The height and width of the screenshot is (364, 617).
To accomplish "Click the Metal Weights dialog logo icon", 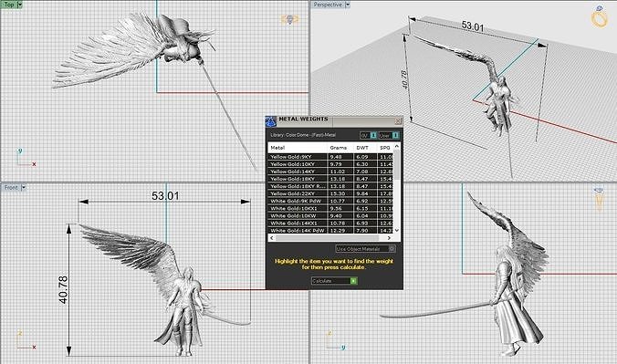I will pyautogui.click(x=271, y=121).
